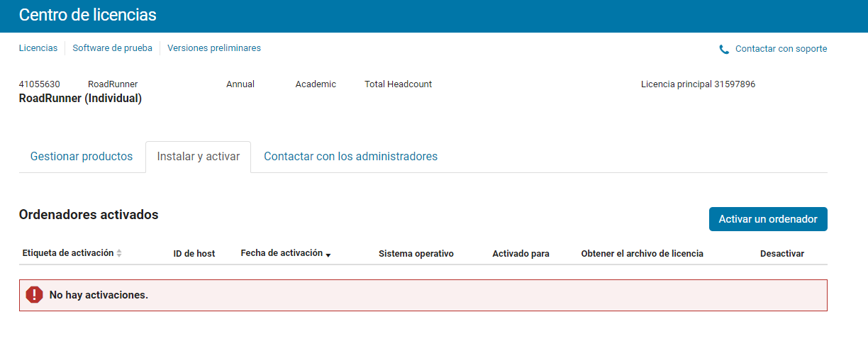This screenshot has height=351, width=868.
Task: Click the ID de host column header
Action: (194, 253)
